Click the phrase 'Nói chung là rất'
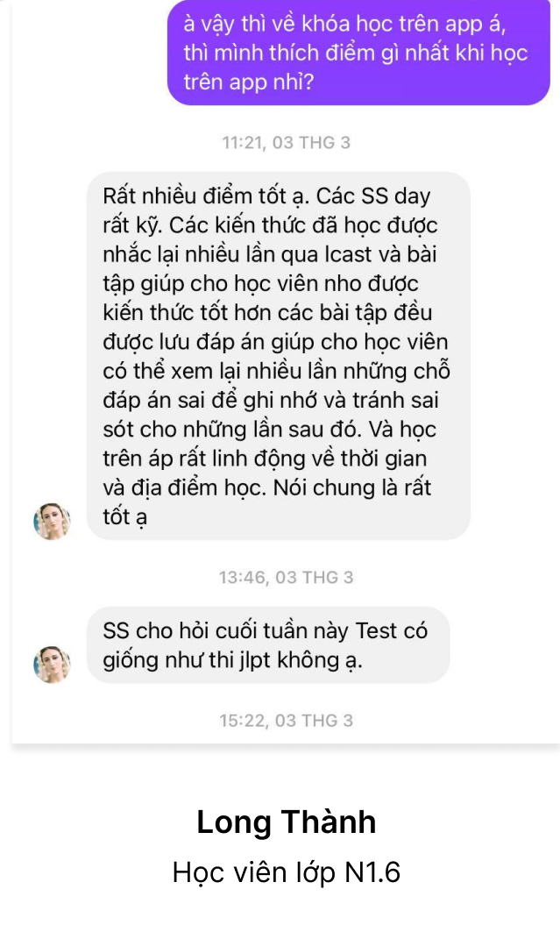The height and width of the screenshot is (939, 560). coord(352,488)
